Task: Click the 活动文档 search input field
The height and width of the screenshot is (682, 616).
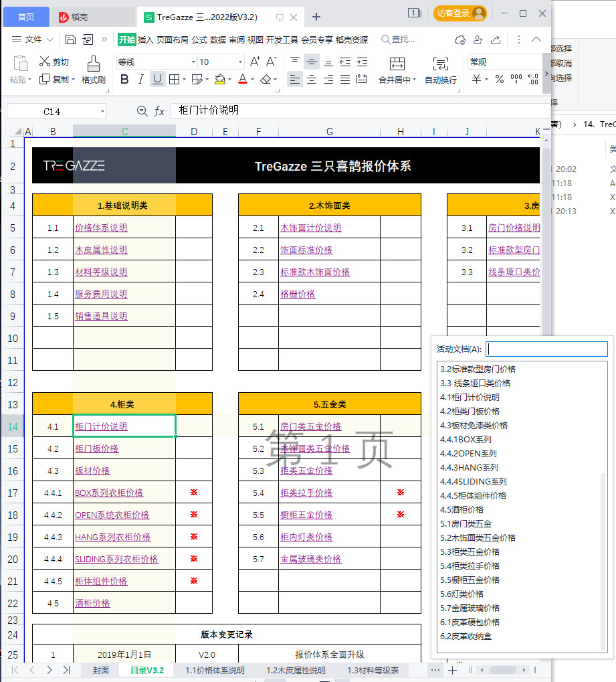Action: tap(546, 349)
